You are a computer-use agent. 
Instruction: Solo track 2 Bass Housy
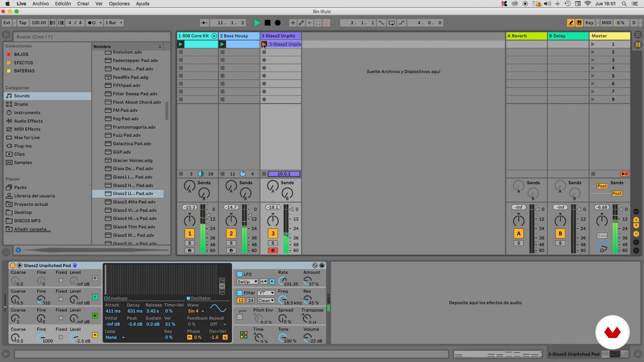click(231, 243)
